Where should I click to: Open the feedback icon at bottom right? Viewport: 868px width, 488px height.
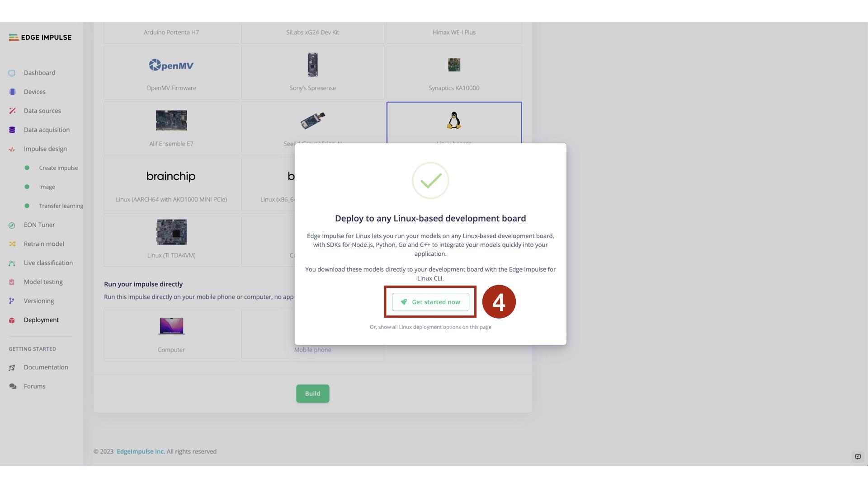pos(858,457)
